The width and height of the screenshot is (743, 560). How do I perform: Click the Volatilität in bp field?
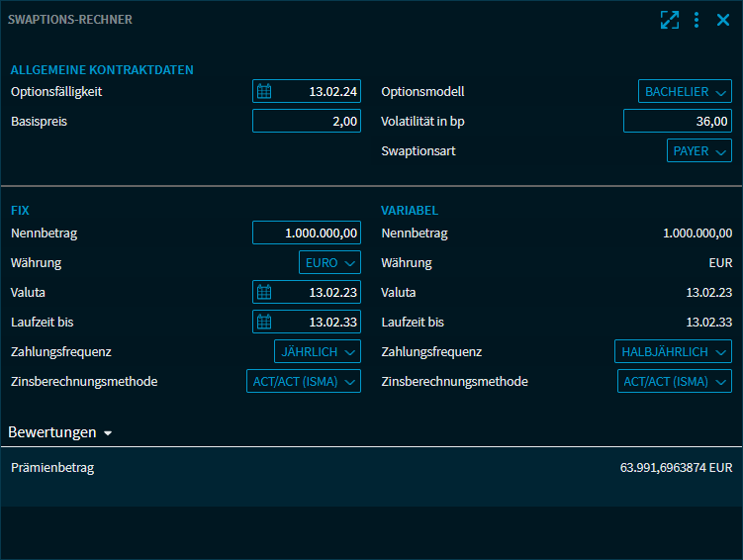click(678, 122)
